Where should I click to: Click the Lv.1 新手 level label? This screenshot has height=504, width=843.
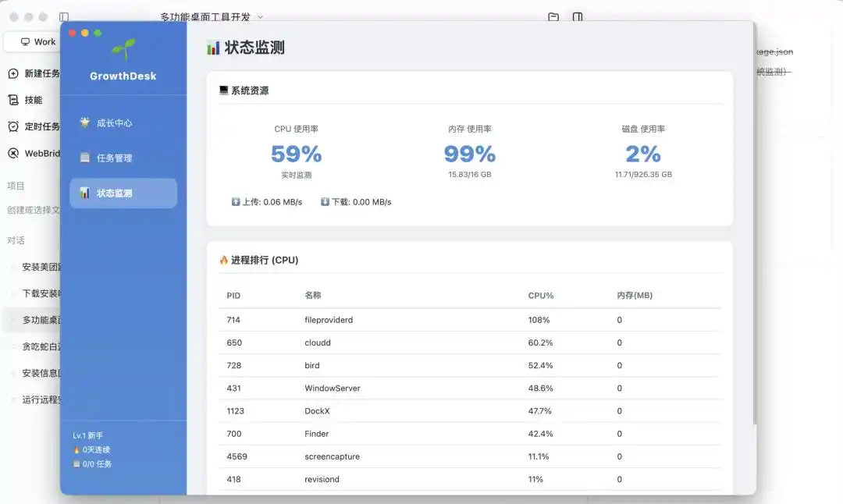[87, 436]
